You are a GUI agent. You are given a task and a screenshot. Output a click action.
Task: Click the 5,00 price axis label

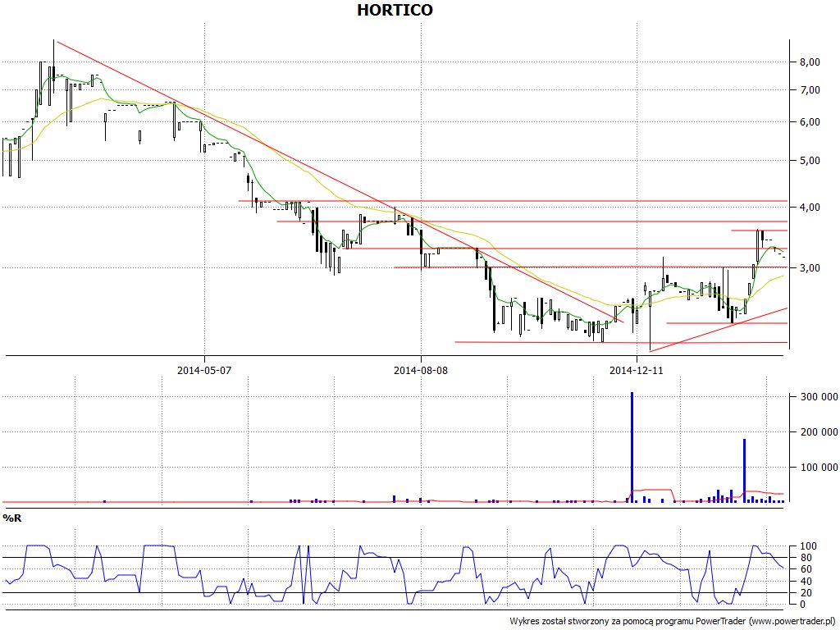pyautogui.click(x=810, y=161)
